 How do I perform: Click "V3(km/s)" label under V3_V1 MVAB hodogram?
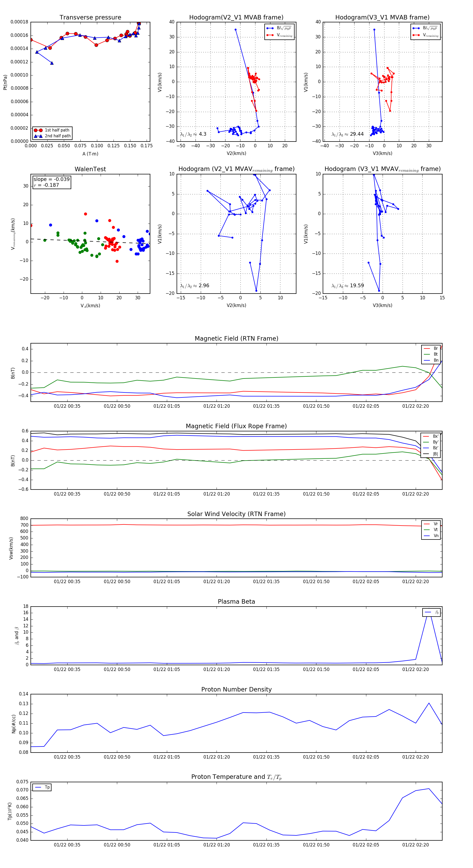pyautogui.click(x=382, y=153)
